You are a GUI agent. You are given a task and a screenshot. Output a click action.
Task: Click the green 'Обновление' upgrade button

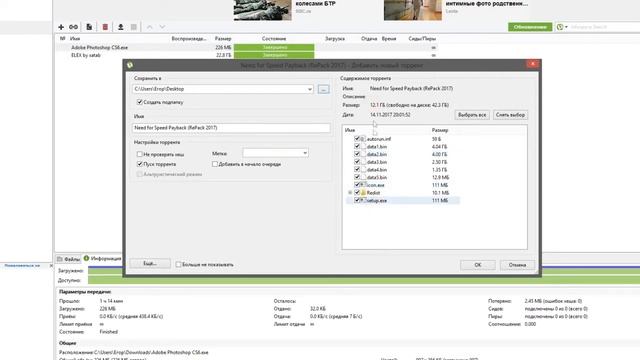tap(530, 27)
